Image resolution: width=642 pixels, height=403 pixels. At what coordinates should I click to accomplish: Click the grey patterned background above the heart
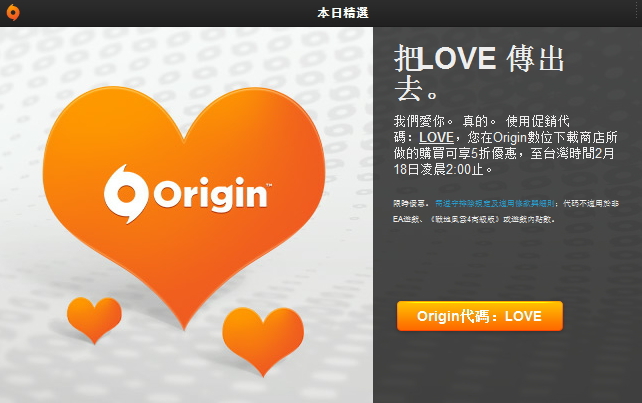[184, 55]
